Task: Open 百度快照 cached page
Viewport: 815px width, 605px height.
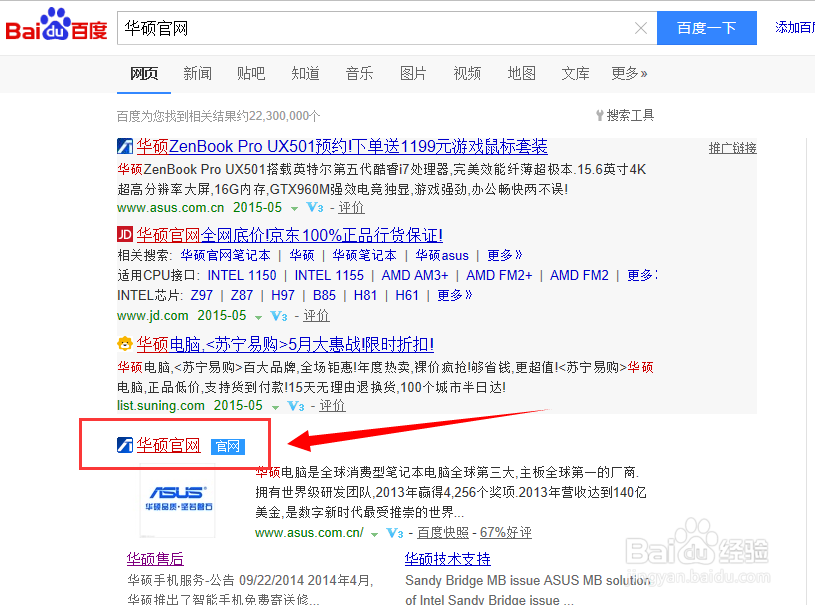Action: coord(443,533)
